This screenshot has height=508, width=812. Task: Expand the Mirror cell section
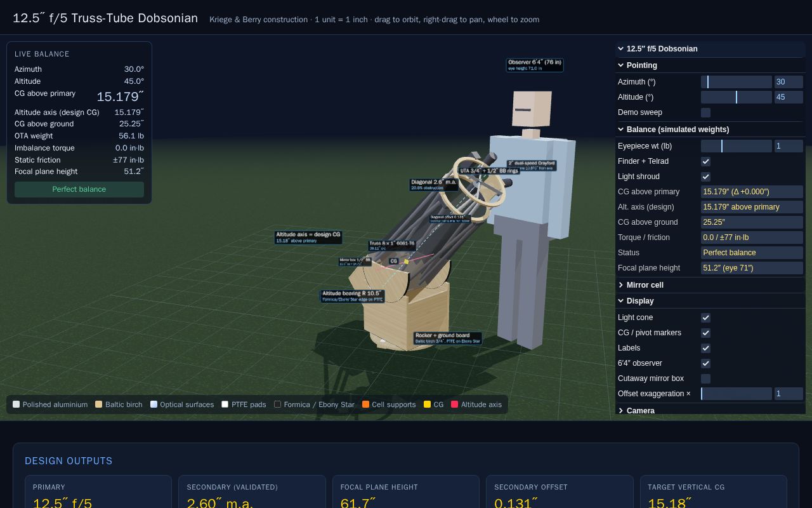(710, 285)
